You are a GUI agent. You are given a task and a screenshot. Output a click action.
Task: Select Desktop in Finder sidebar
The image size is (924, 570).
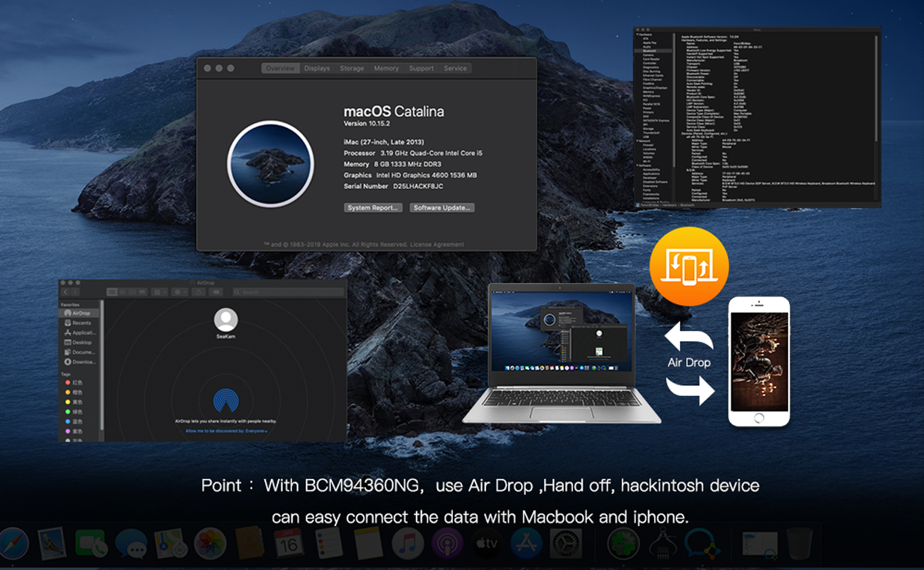click(79, 343)
